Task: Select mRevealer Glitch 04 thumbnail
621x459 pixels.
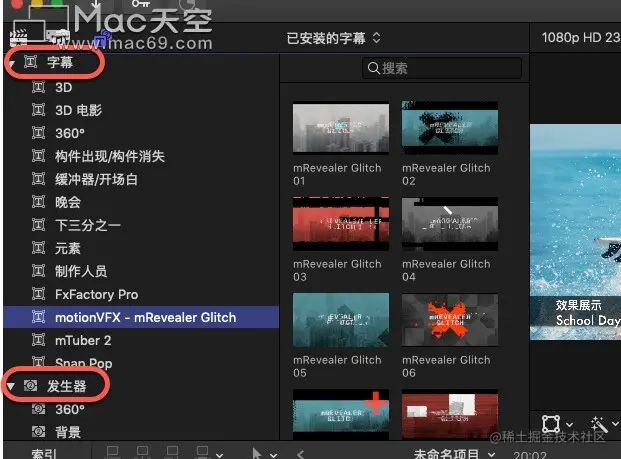Action: pos(450,224)
